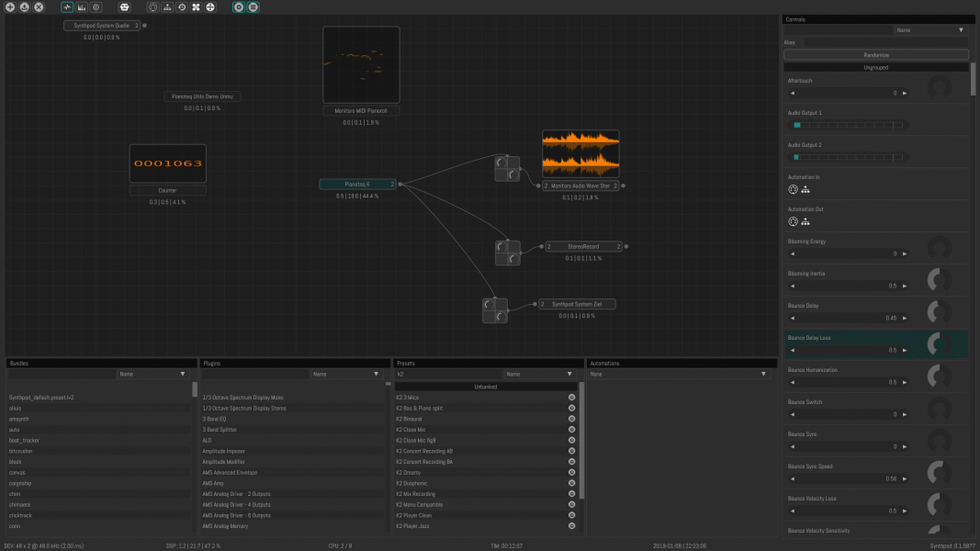Click preset icon beside K2 Player Jazz

click(572, 526)
